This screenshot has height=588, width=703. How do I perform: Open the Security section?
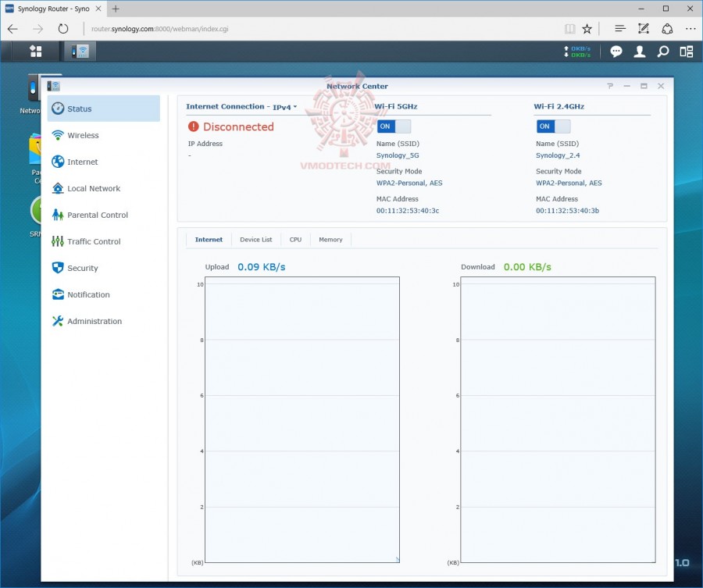pos(104,268)
